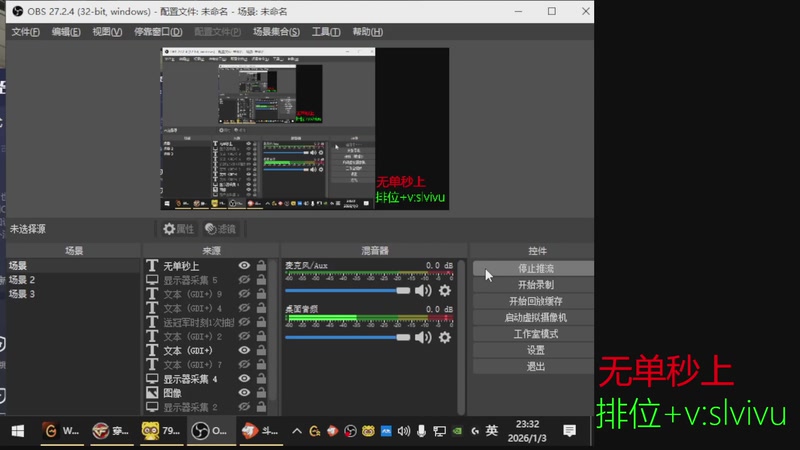The image size is (800, 450).
Task: Click 开始回放缓存 button
Action: coord(534,301)
